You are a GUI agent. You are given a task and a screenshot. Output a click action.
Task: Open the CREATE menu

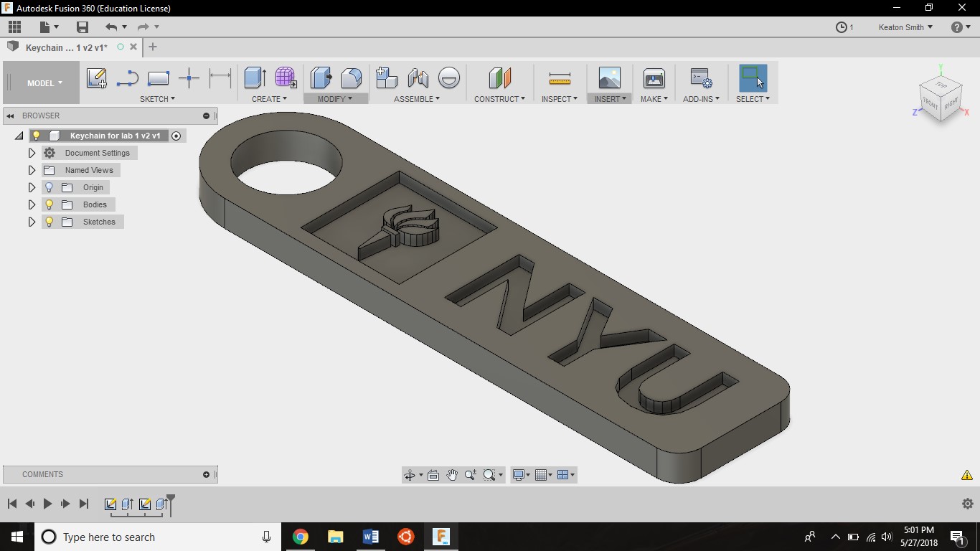269,99
